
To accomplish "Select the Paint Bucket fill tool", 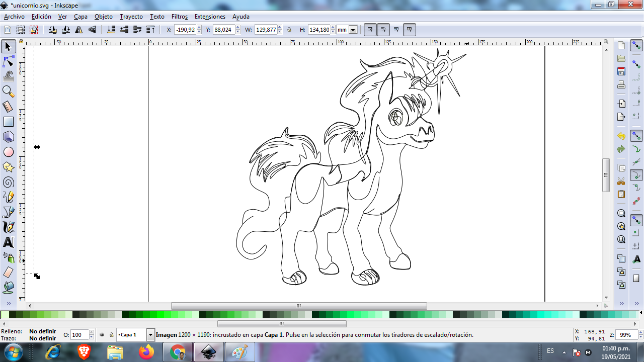I will [8, 288].
